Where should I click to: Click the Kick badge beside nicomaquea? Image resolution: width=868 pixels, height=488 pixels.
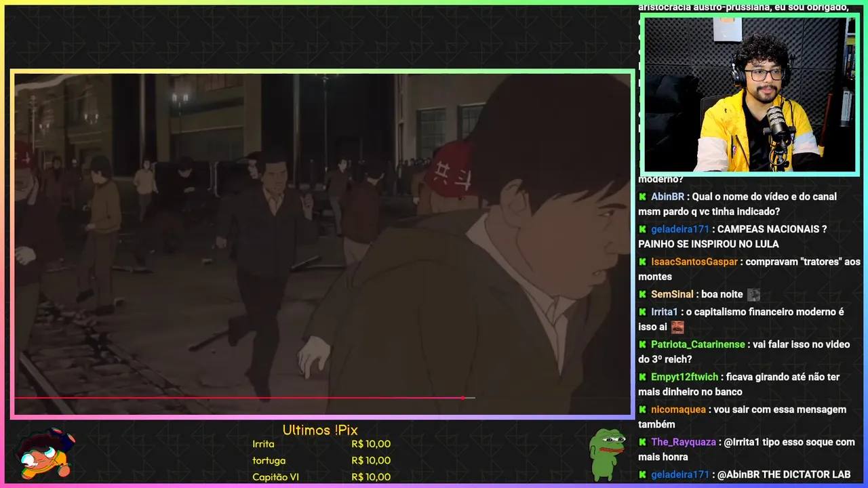pos(643,409)
